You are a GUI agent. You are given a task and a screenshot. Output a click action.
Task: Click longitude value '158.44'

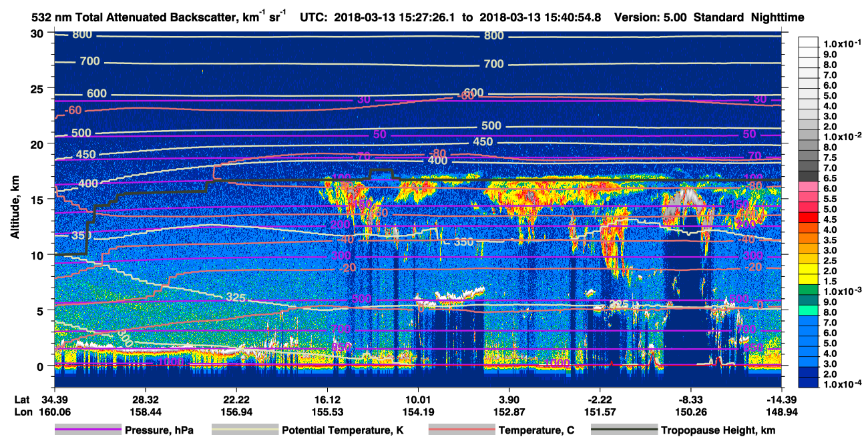click(144, 412)
